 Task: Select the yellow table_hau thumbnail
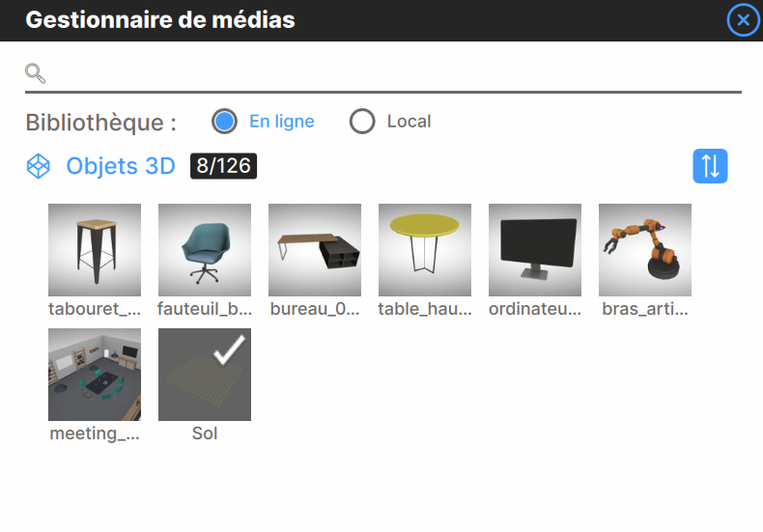[425, 250]
